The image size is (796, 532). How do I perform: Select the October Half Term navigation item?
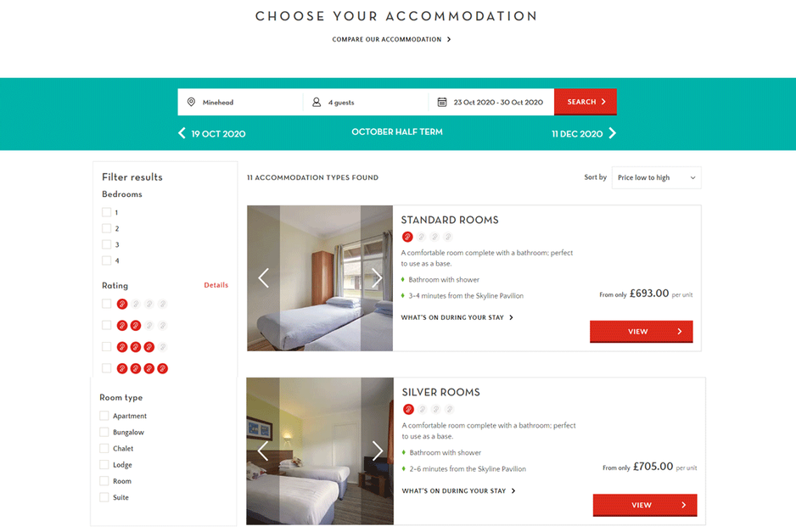pyautogui.click(x=396, y=133)
